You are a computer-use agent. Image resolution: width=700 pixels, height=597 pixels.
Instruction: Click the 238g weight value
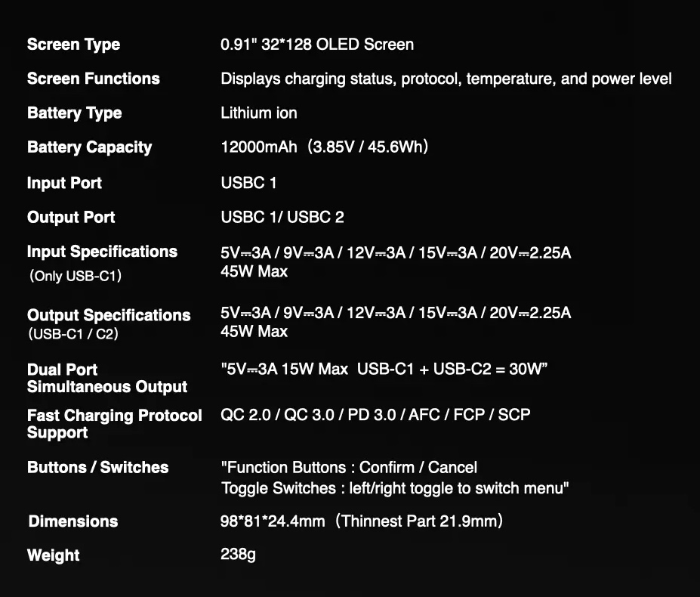(238, 555)
